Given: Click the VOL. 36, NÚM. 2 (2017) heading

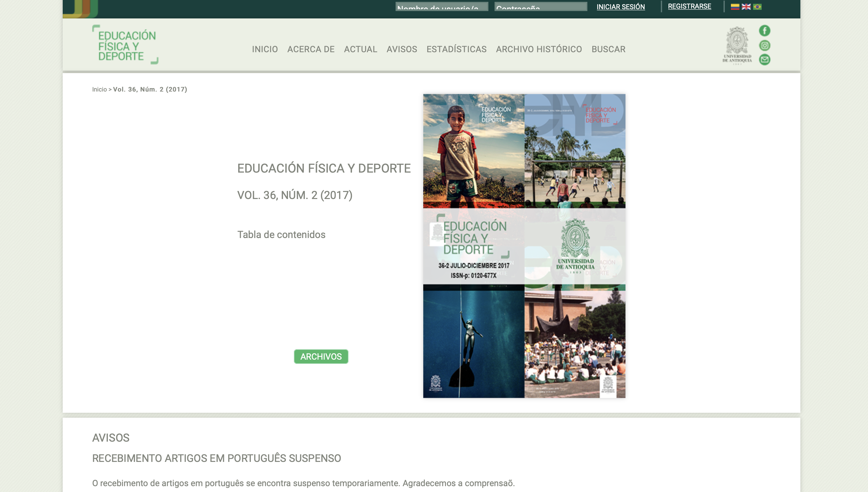Looking at the screenshot, I should 295,195.
